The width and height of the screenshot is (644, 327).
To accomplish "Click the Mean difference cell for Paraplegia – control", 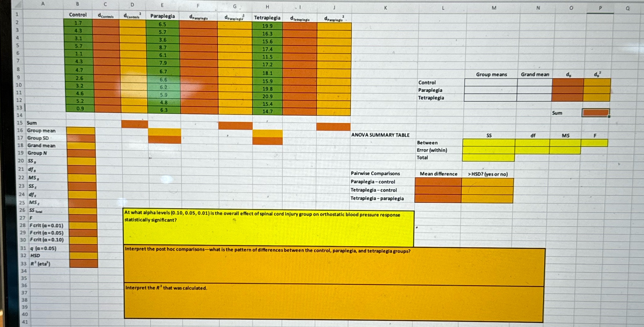I will 438,182.
